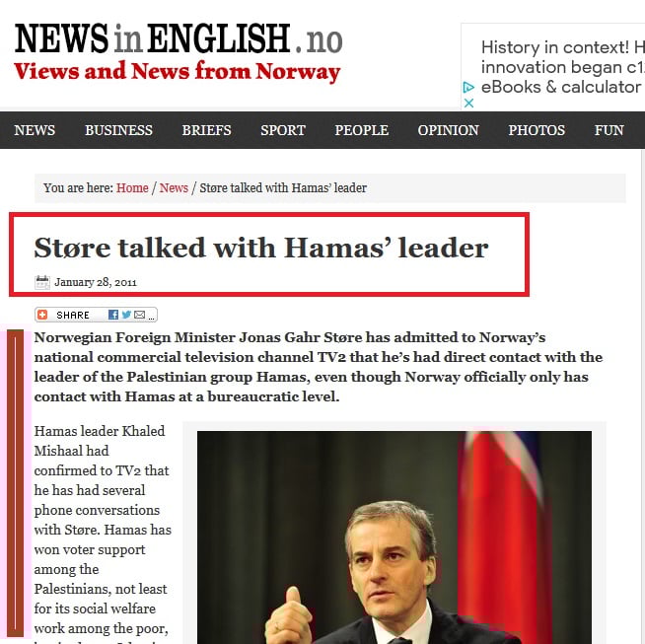
Task: Click the News breadcrumb link
Action: point(174,188)
